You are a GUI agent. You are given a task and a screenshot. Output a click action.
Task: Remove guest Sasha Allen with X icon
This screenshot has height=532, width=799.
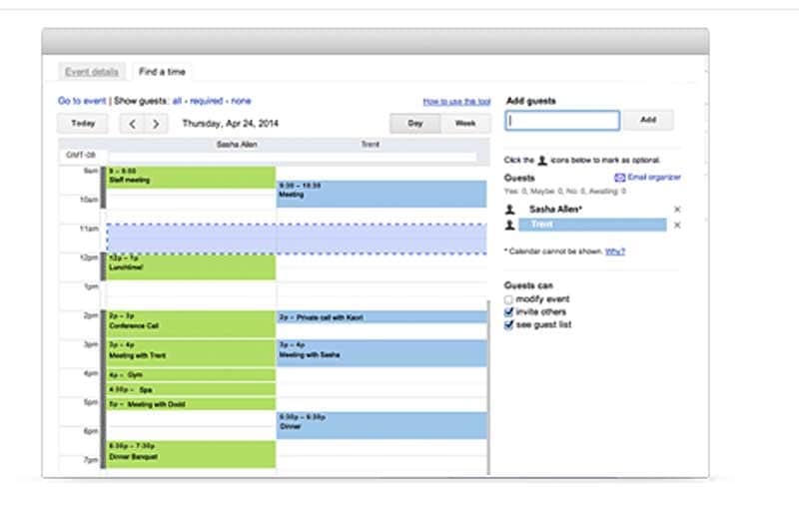tap(677, 210)
